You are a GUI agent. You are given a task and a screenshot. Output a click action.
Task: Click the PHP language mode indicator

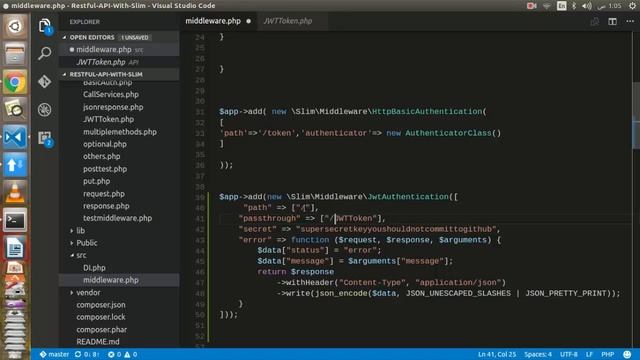tap(607, 354)
